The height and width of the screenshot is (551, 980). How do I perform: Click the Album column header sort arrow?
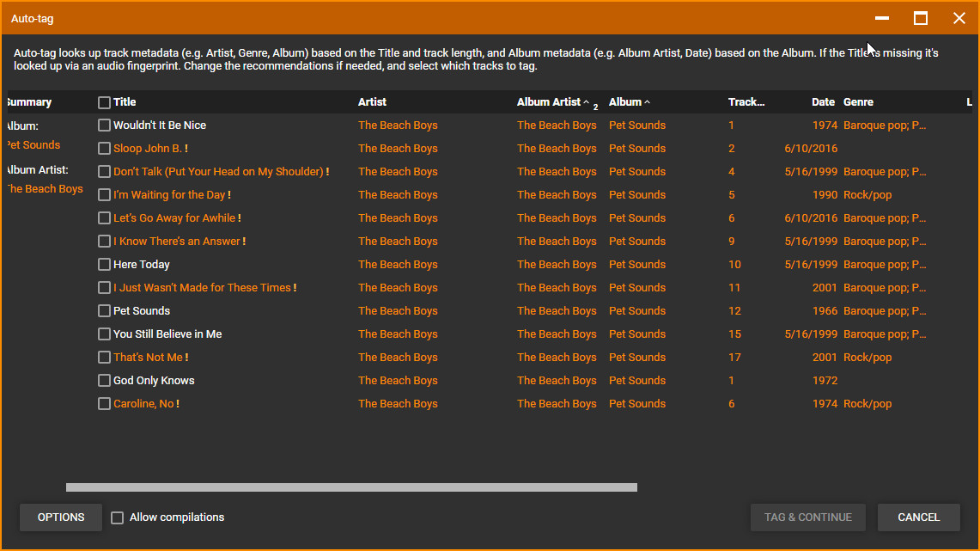pos(647,102)
